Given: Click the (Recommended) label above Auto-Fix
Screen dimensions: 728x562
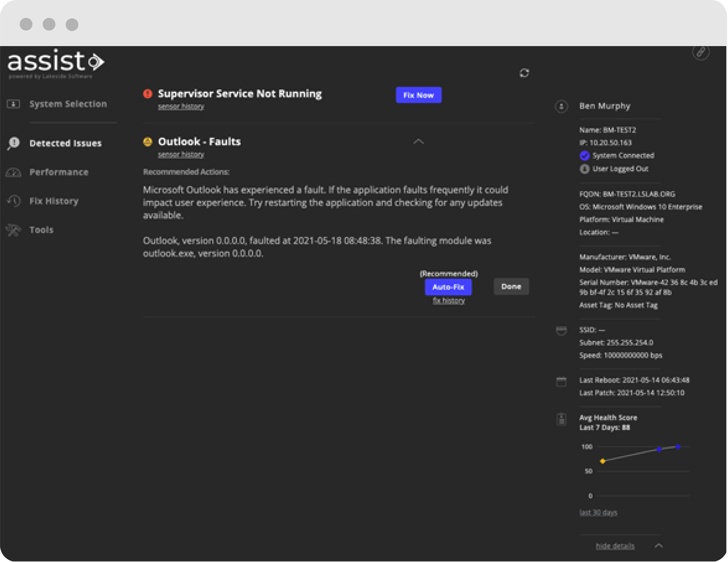Looking at the screenshot, I should [x=449, y=274].
